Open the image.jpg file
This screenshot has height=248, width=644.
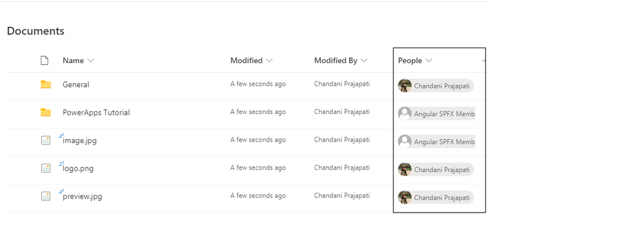pos(80,140)
